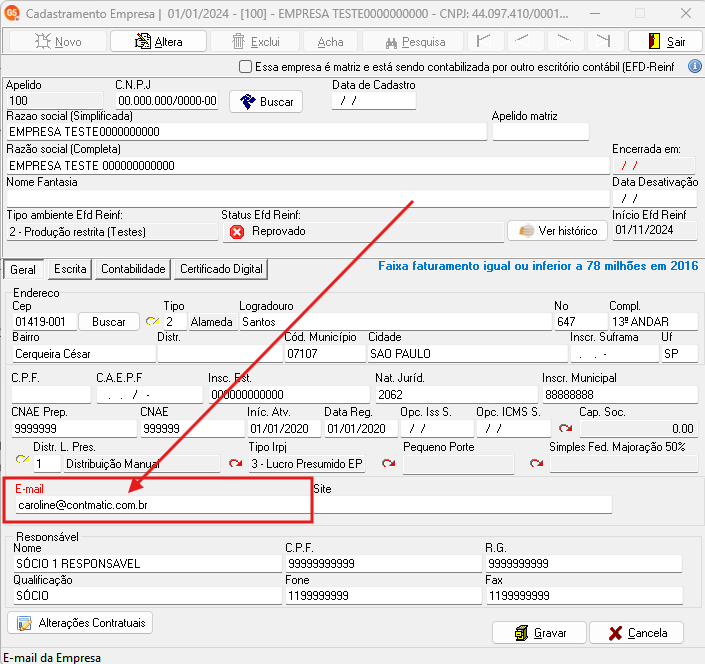Click the Acha toolbar button

(x=330, y=42)
